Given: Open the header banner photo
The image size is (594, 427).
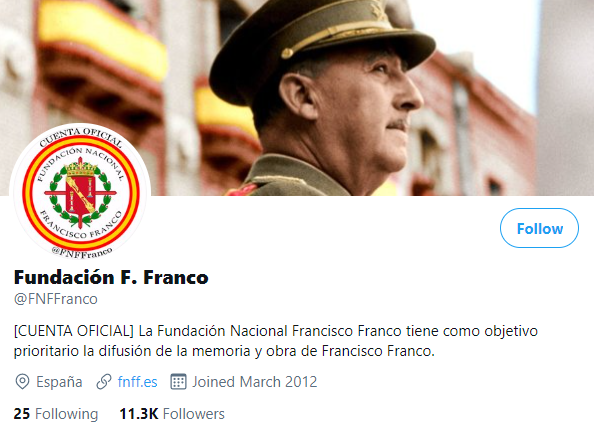Looking at the screenshot, I should [297, 98].
